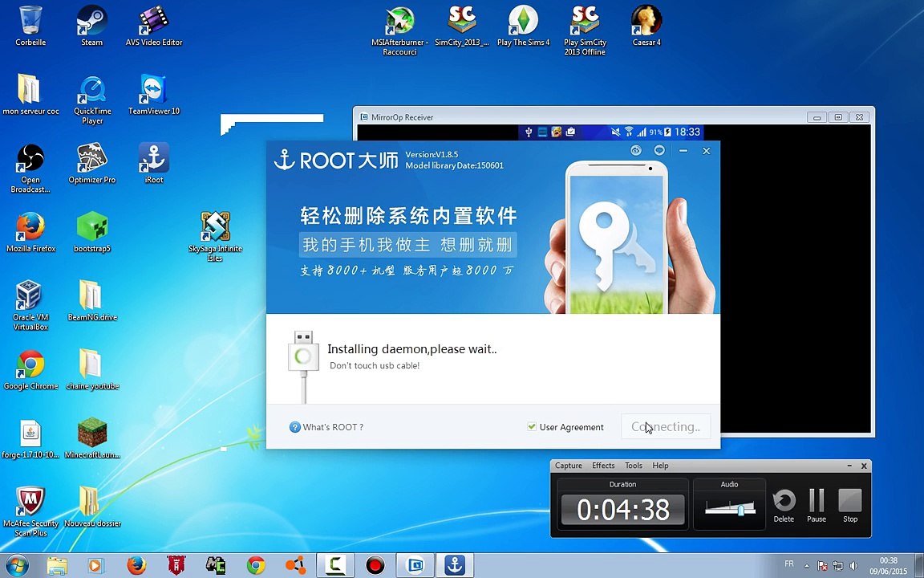Launch Google Chrome desktop shortcut
Image resolution: width=924 pixels, height=578 pixels.
point(30,370)
